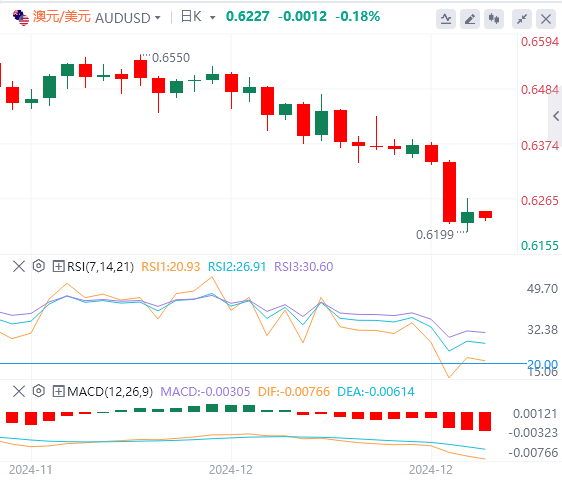Expand the RSI panel plus box

pos(58,267)
